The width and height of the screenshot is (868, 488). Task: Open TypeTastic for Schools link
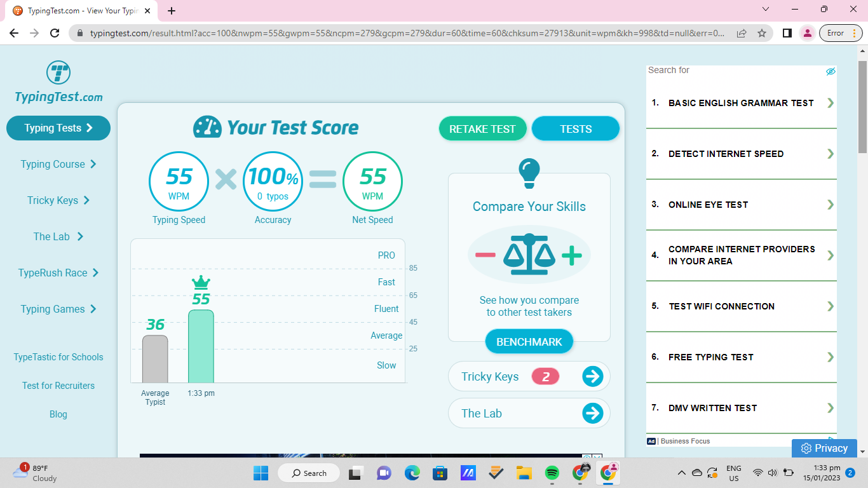click(58, 357)
